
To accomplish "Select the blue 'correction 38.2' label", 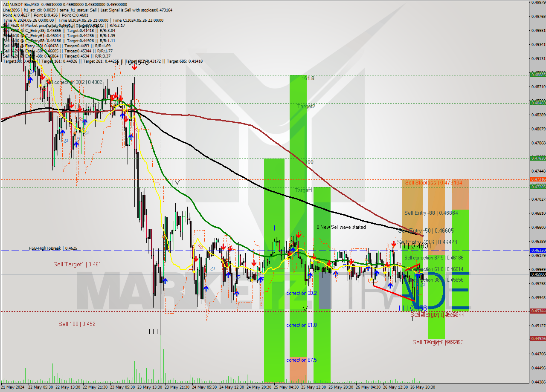I will (x=302, y=293).
